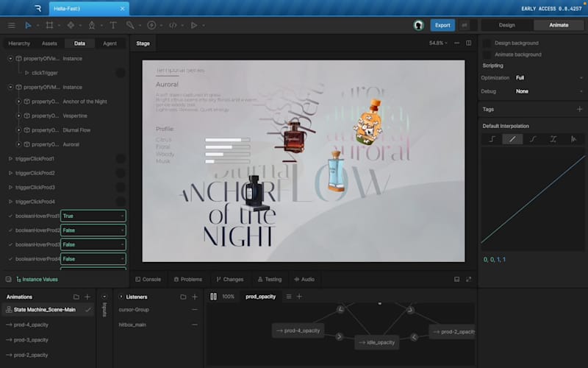The height and width of the screenshot is (368, 588).
Task: Create new folder in Listeners panel
Action: (183, 297)
